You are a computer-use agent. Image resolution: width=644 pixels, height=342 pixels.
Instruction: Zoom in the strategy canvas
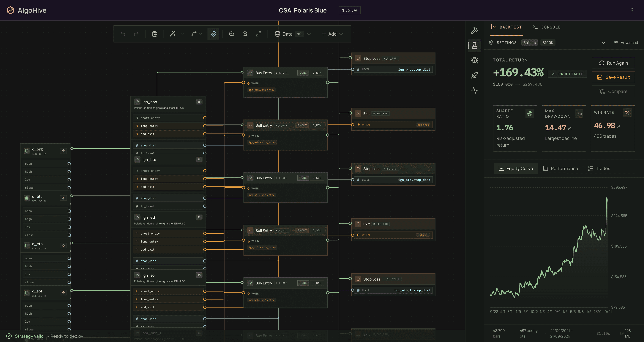tap(245, 34)
